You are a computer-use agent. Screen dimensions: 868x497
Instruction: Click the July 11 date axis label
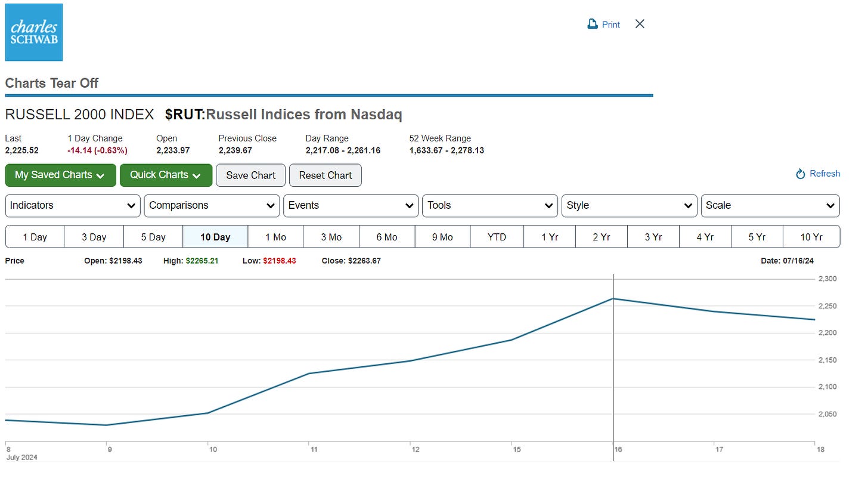313,449
